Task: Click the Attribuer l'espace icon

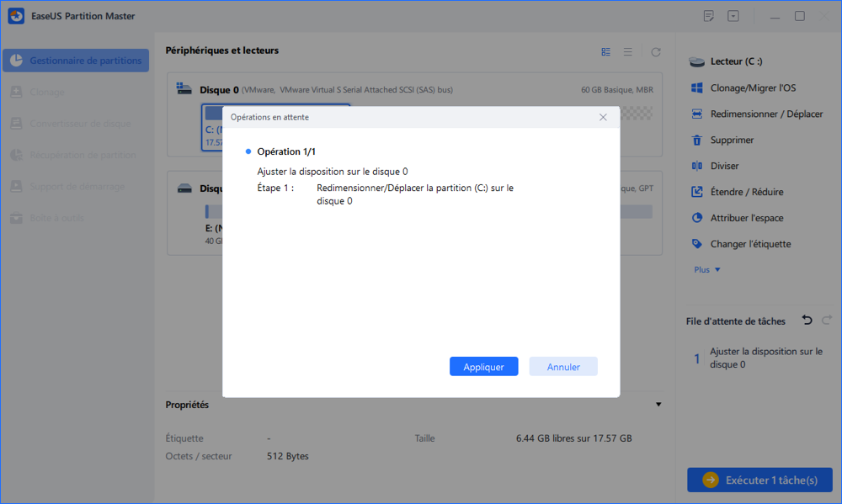Action: pyautogui.click(x=697, y=218)
